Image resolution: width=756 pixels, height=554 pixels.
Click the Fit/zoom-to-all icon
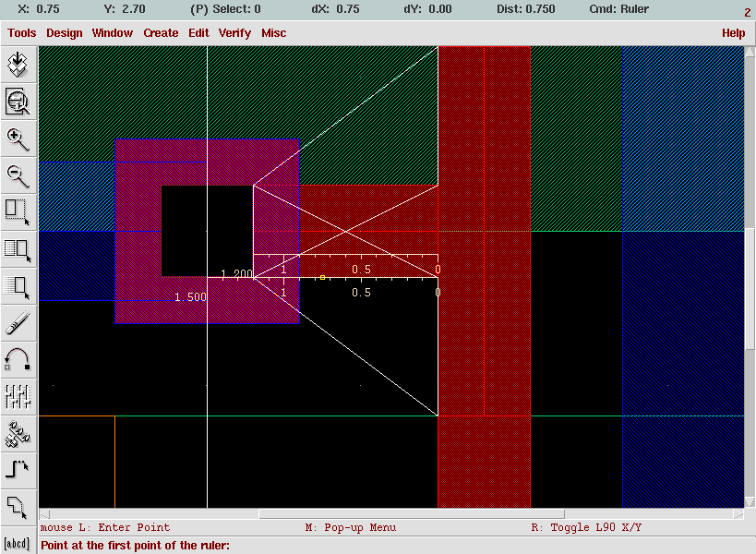tap(18, 102)
